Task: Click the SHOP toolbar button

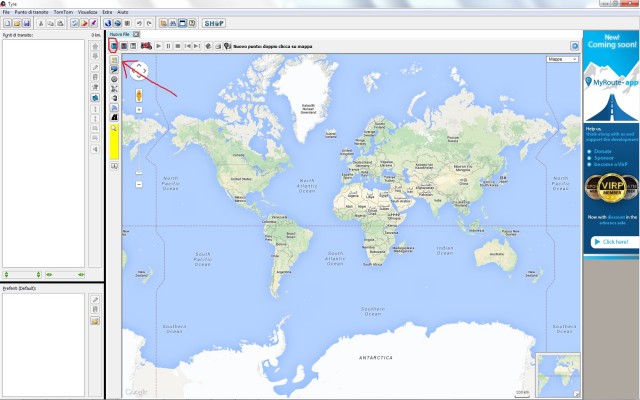Action: click(214, 22)
